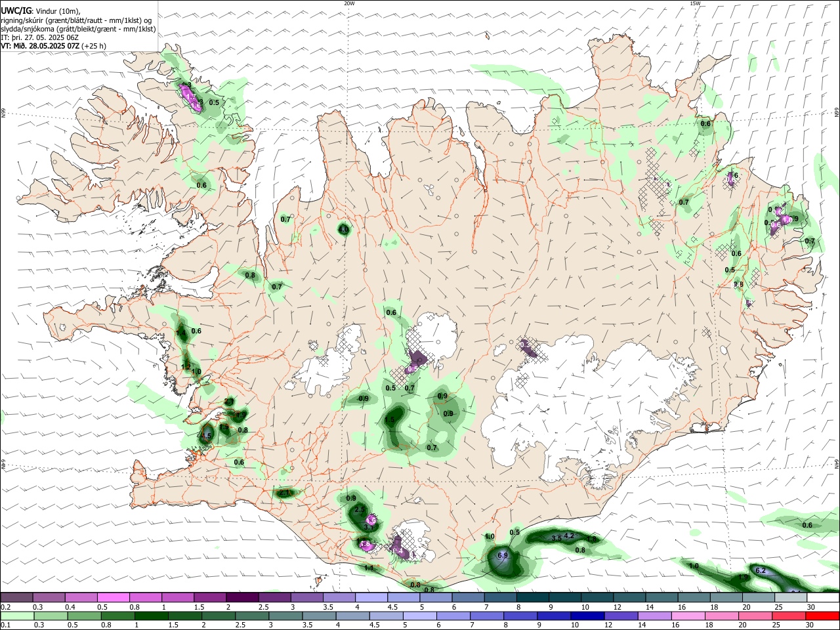Viewport: 840px width, 630px height.
Task: Select the bright pink legend swatch labeled 0.5
Action: [113, 597]
